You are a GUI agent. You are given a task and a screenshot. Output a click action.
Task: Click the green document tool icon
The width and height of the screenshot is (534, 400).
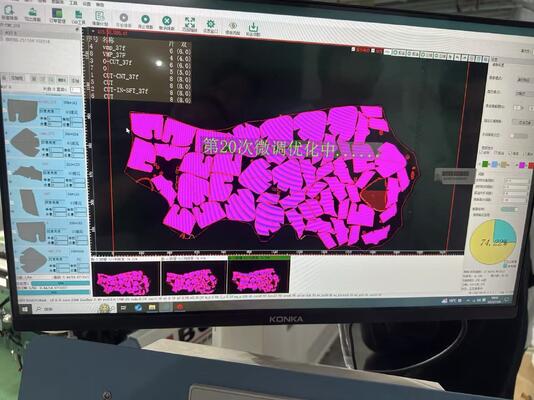tap(79, 15)
